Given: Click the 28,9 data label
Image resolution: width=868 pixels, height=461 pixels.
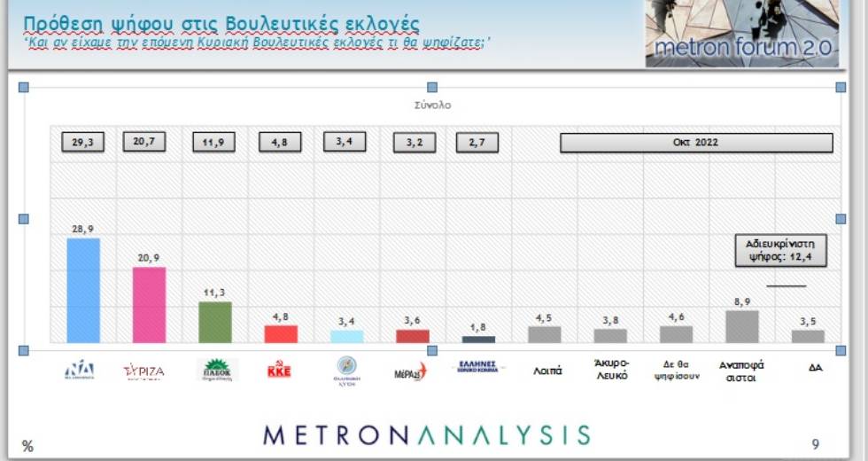Looking at the screenshot, I should click(82, 229).
